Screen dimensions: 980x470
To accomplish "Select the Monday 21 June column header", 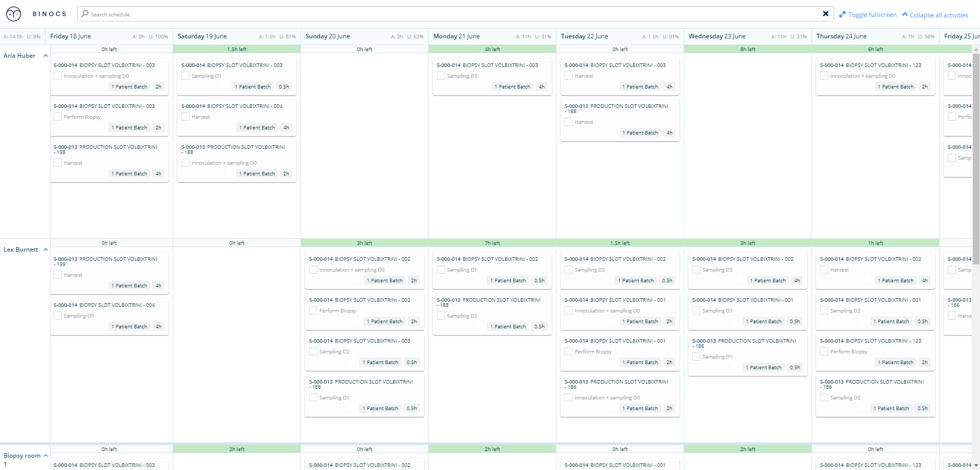I will coord(492,36).
